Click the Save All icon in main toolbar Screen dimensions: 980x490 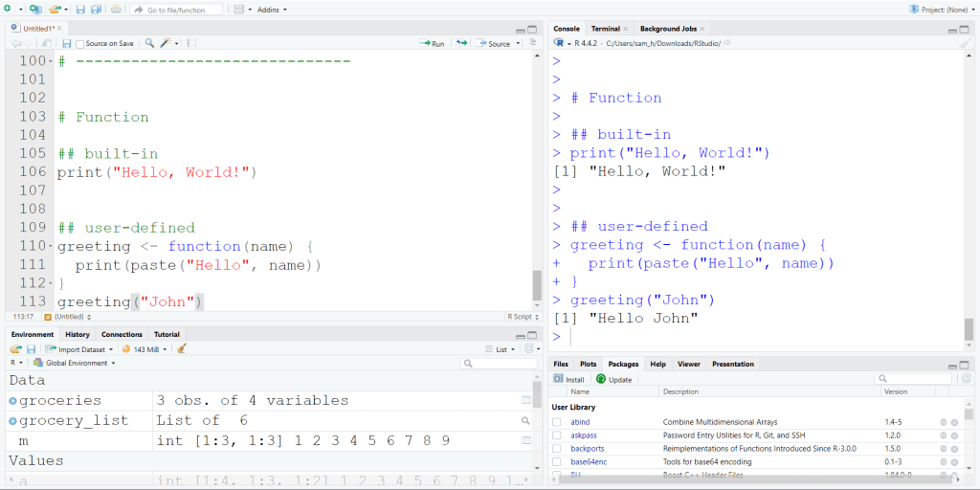[96, 9]
